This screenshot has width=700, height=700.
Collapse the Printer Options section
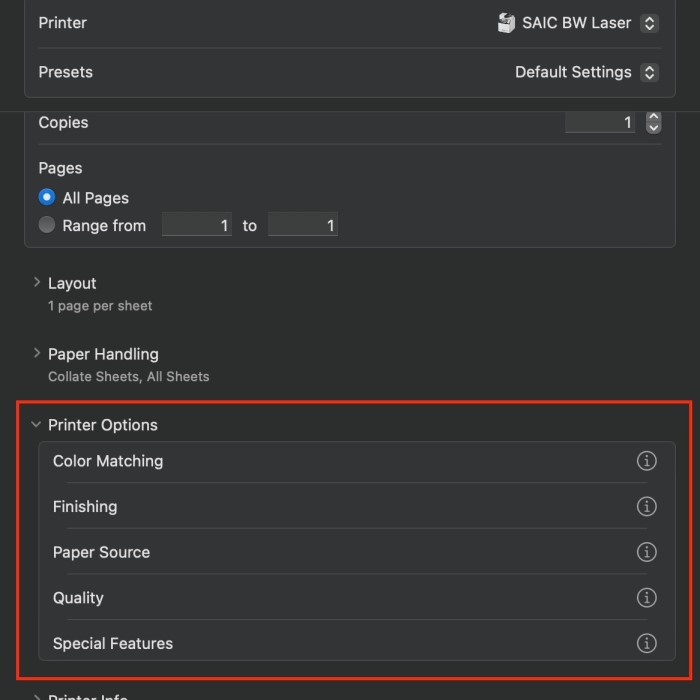36,424
